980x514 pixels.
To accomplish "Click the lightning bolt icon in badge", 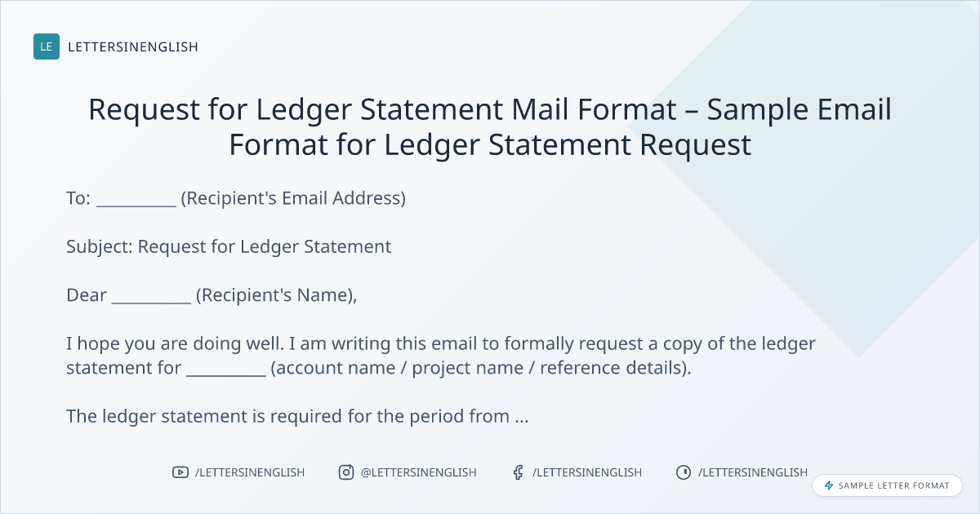I will [x=829, y=485].
